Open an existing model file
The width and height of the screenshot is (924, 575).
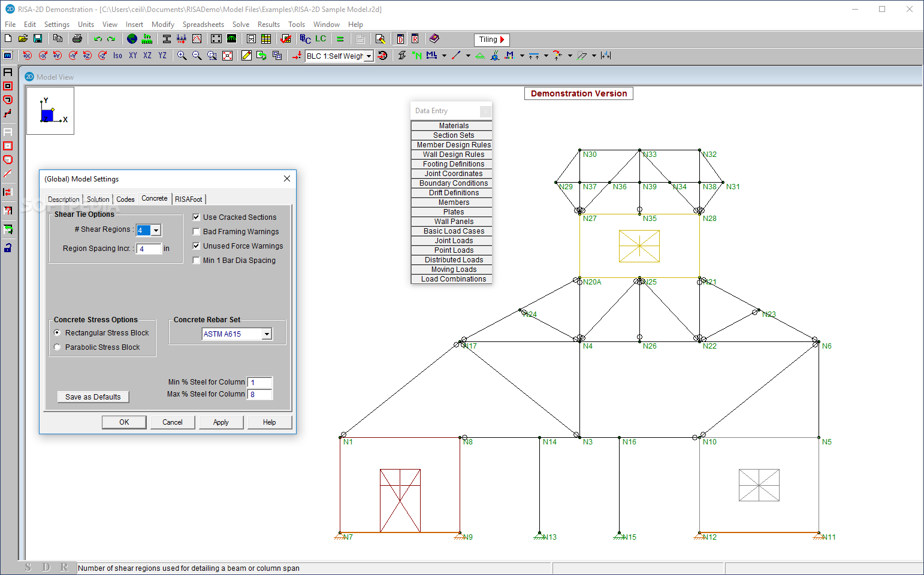pos(23,39)
